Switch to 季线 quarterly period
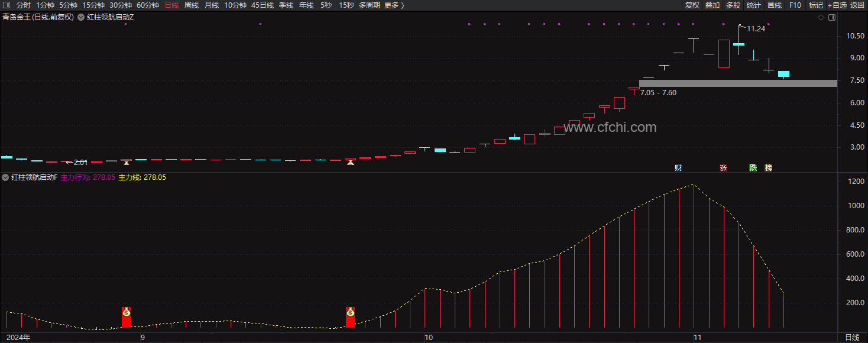The height and width of the screenshot is (343, 868). pos(286,5)
